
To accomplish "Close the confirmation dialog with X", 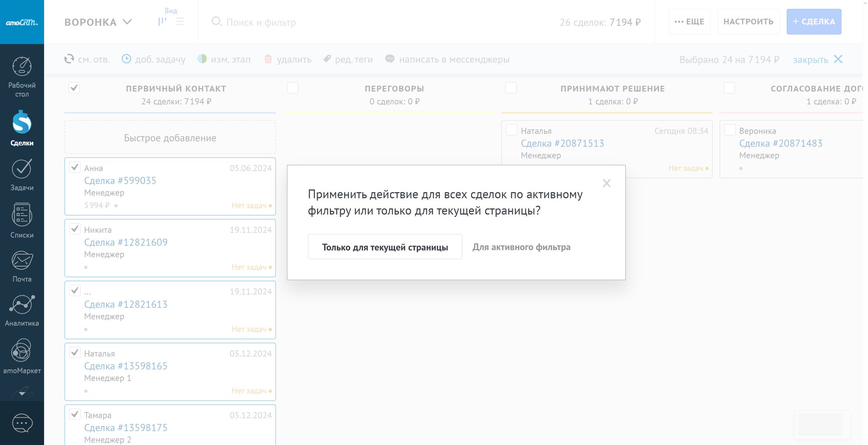I will point(607,183).
